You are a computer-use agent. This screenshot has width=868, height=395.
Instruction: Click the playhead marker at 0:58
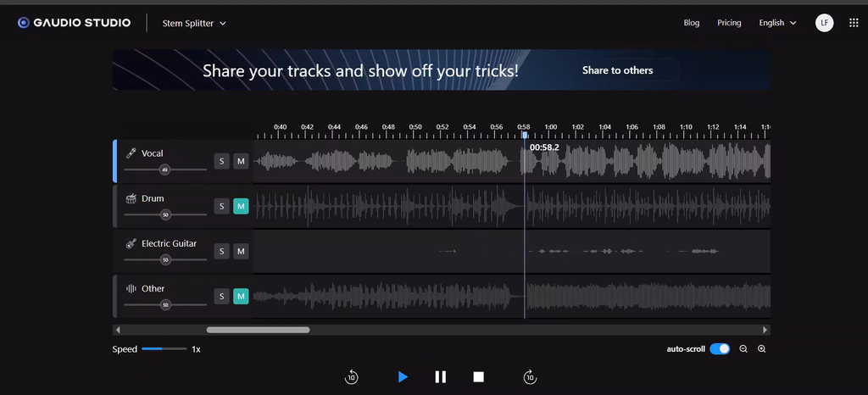(x=525, y=135)
